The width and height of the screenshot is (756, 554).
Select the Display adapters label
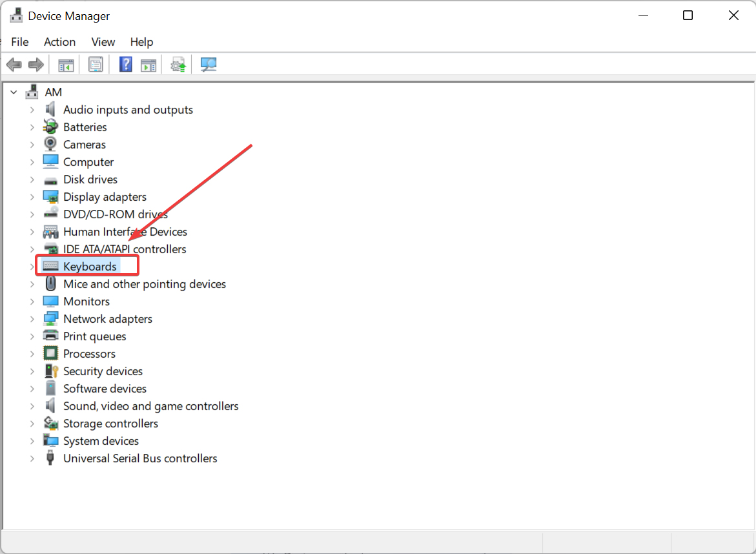pos(105,197)
